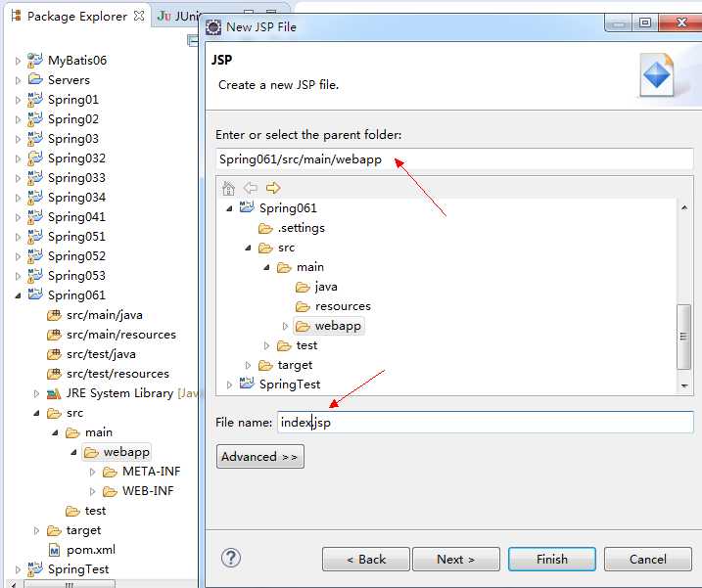Click the pom.xml file icon
702x588 pixels.
[x=54, y=550]
